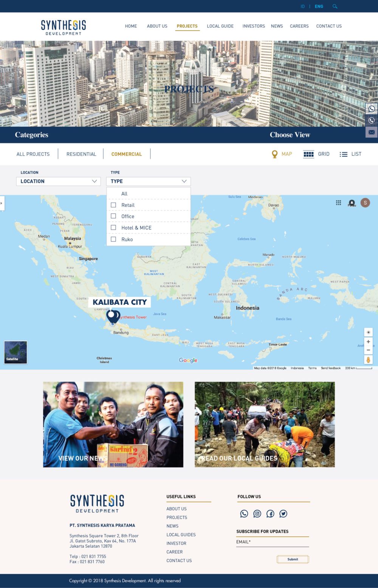
Task: Click the Email subscription input field
Action: coord(273,542)
